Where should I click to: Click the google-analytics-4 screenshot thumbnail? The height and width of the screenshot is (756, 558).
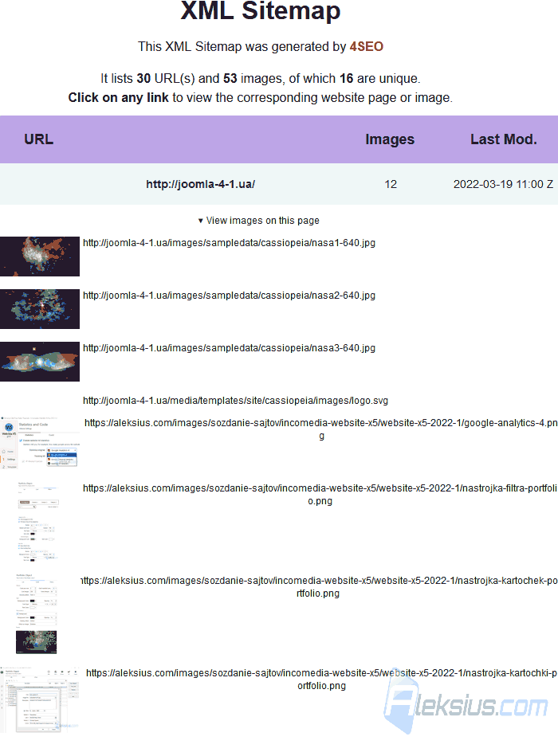(40, 443)
